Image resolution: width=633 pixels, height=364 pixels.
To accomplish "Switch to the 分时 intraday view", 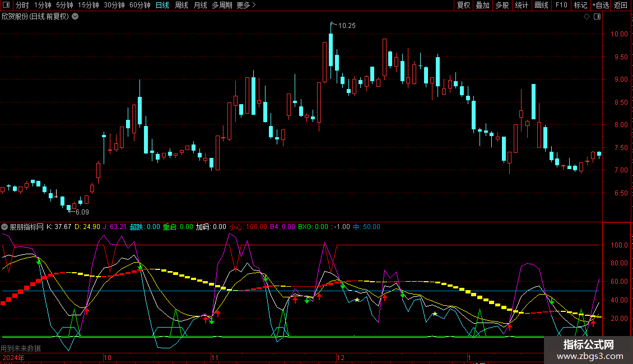I will (x=22, y=5).
